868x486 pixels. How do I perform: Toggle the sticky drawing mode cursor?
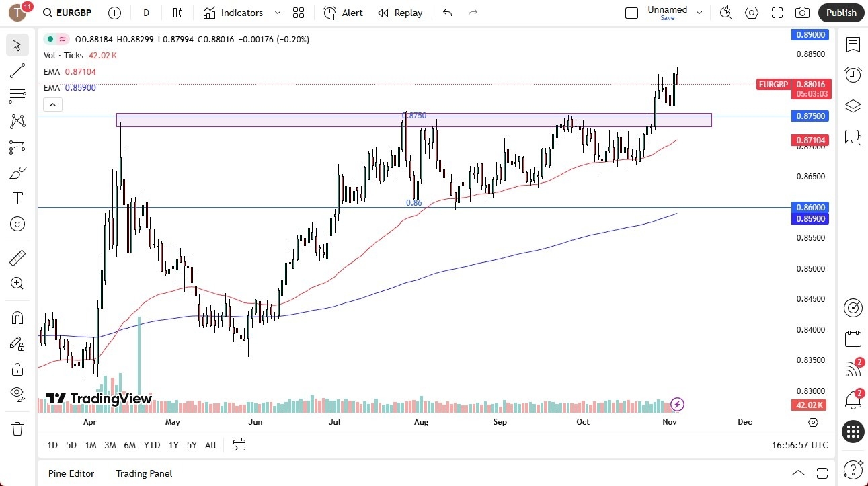coord(17,343)
